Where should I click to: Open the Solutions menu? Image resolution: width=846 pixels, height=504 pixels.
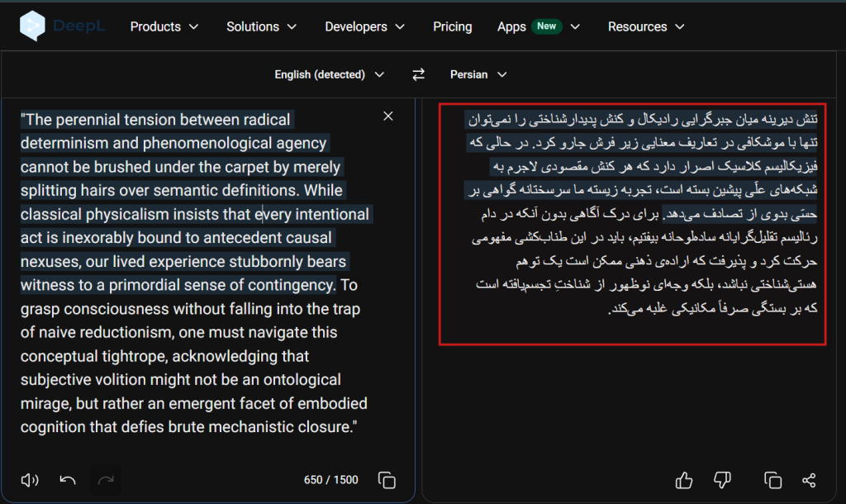(x=261, y=26)
